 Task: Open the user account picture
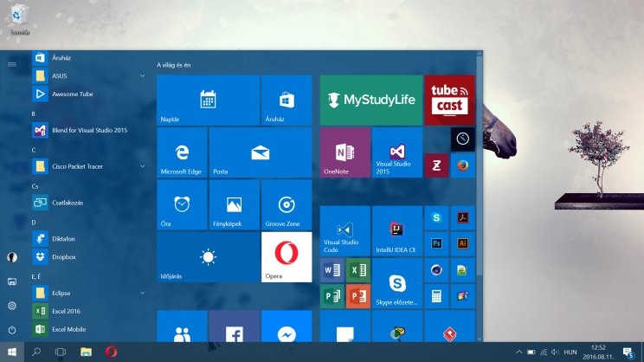click(x=12, y=257)
